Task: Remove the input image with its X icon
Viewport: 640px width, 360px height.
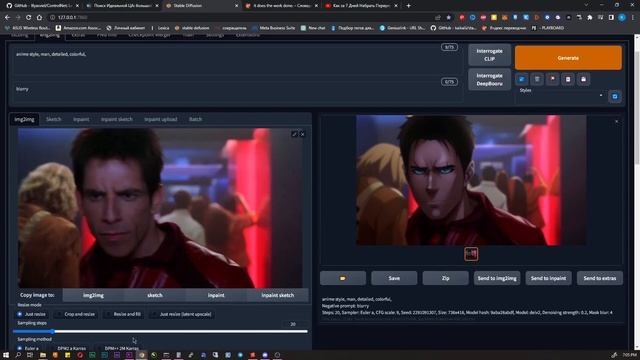Action: tap(302, 134)
